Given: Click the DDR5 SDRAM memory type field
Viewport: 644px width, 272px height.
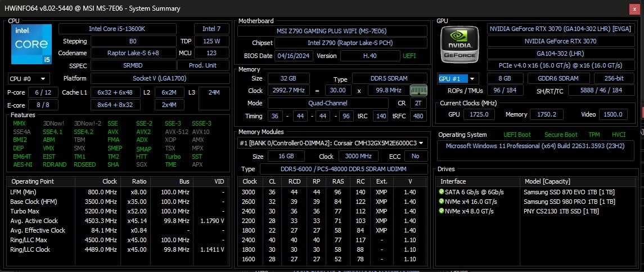Looking at the screenshot, I should pyautogui.click(x=390, y=78).
